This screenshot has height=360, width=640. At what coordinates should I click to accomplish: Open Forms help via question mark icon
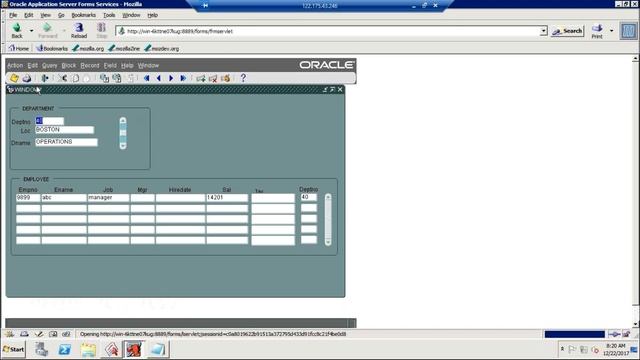pos(243,78)
